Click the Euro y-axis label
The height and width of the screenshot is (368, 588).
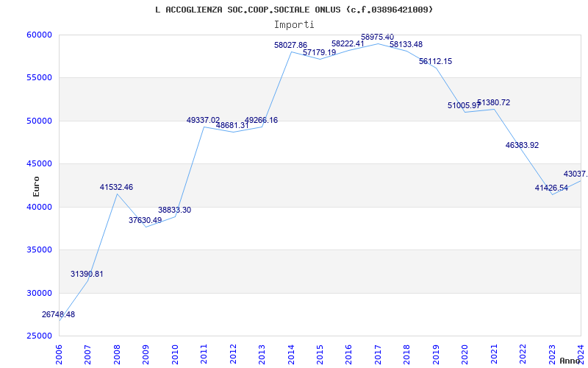click(x=36, y=187)
